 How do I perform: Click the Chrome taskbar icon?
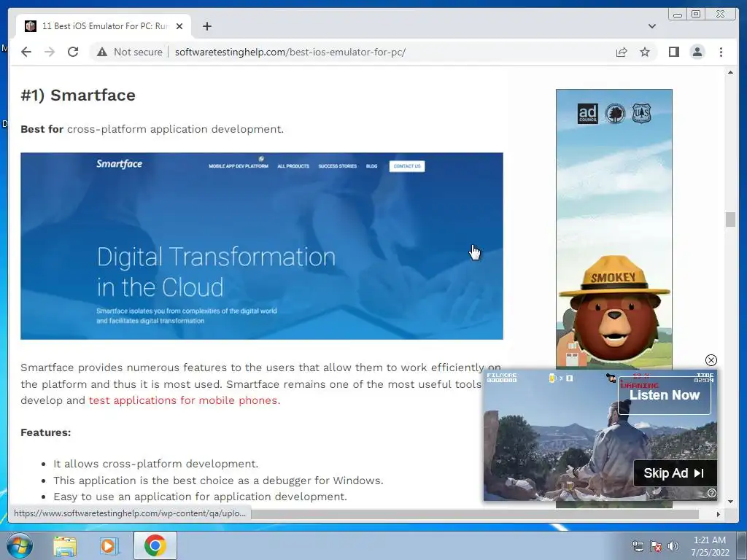click(x=155, y=545)
